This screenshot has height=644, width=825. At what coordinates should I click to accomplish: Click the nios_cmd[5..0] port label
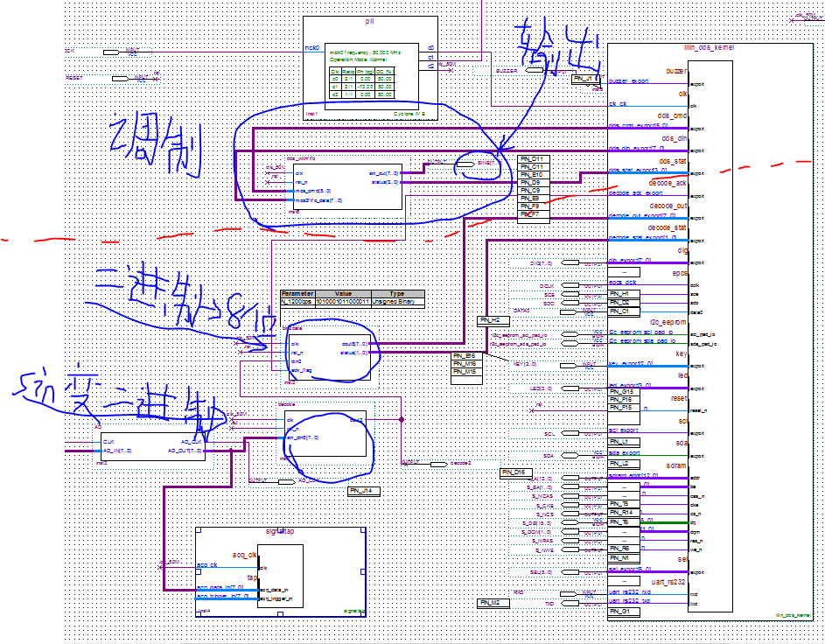point(312,191)
